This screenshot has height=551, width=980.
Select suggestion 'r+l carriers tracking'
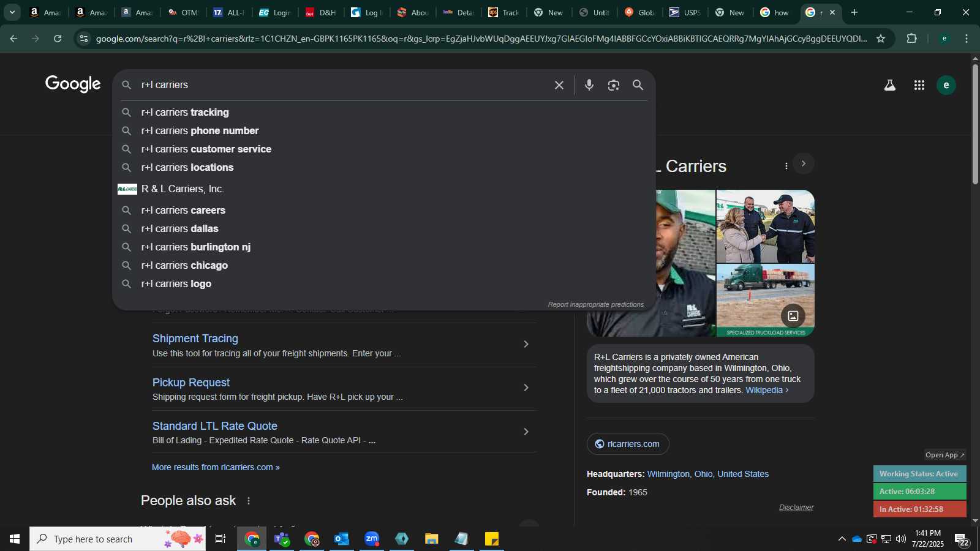[x=384, y=112]
